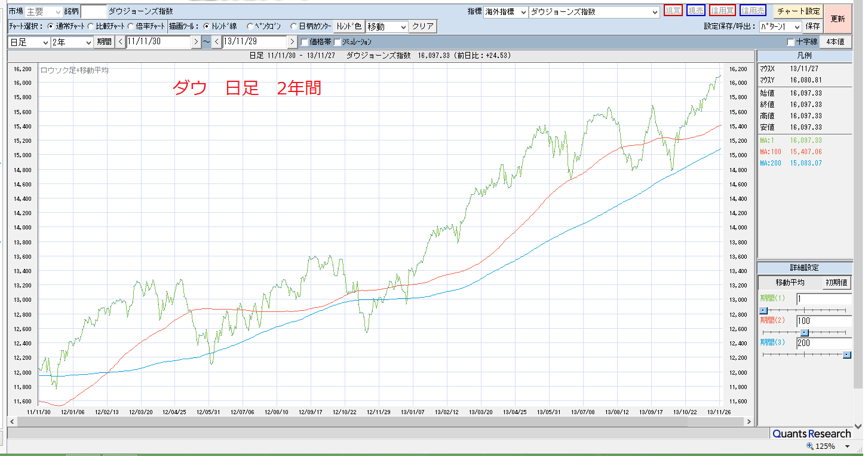This screenshot has height=456, width=868.
Task: Enable the シミュレーション checkbox
Action: pyautogui.click(x=337, y=42)
